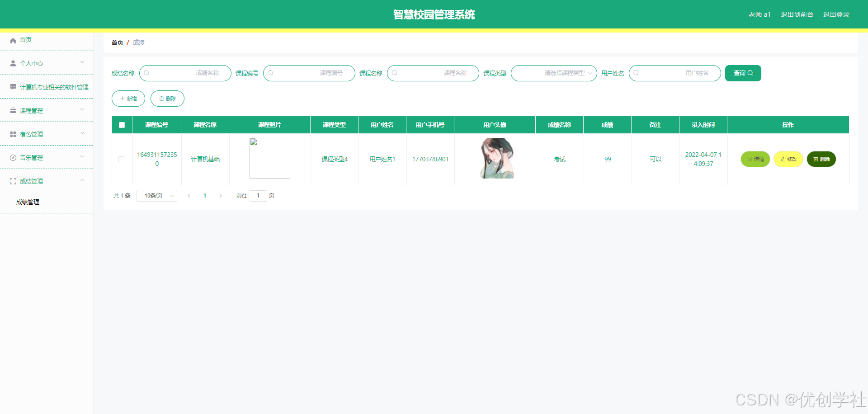Click the 考试 grade name cell
This screenshot has width=868, height=414.
[560, 159]
